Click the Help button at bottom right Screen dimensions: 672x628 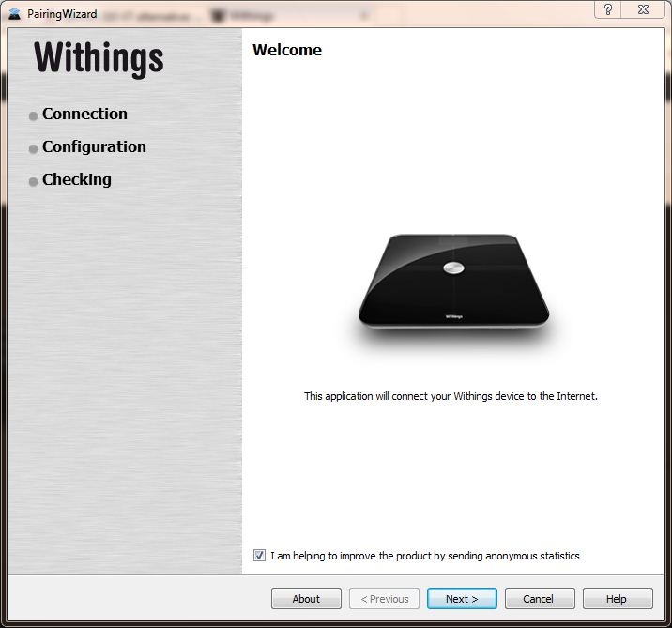coord(618,599)
